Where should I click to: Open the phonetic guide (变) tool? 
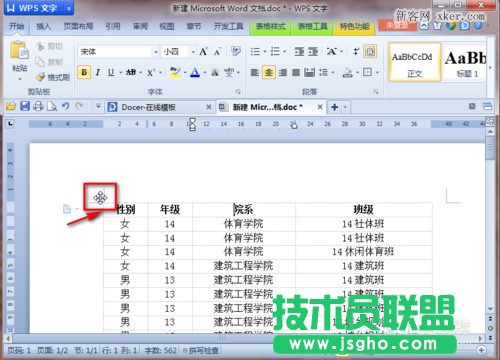[x=229, y=72]
